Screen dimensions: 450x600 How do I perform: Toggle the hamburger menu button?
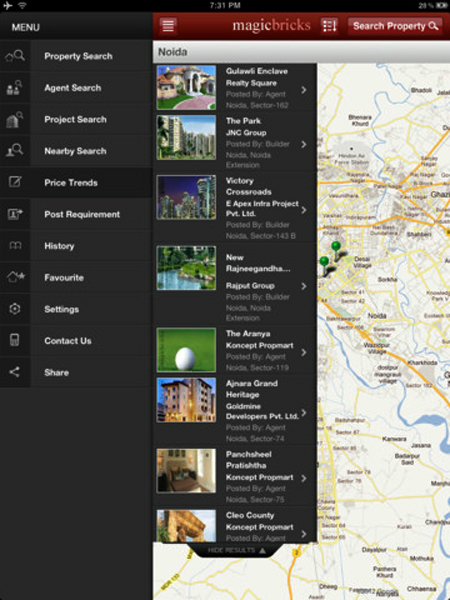pyautogui.click(x=168, y=26)
